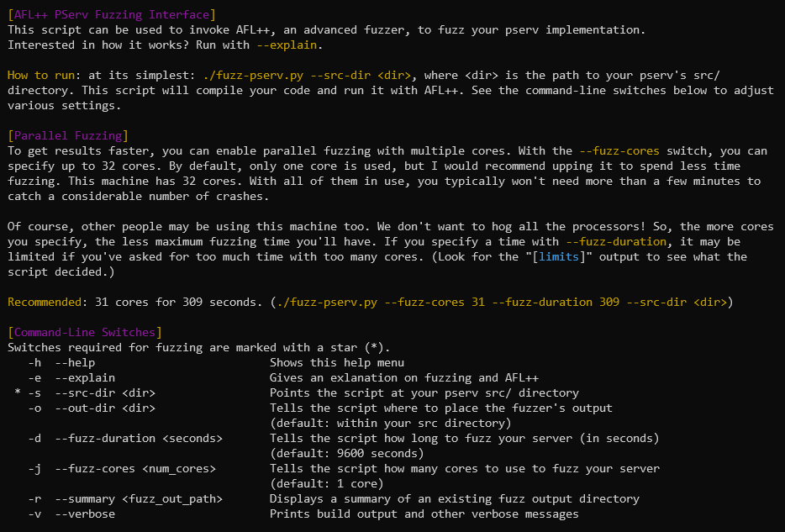The height and width of the screenshot is (532, 785).
Task: Click the star marker beside the -s switch
Action: pos(17,393)
